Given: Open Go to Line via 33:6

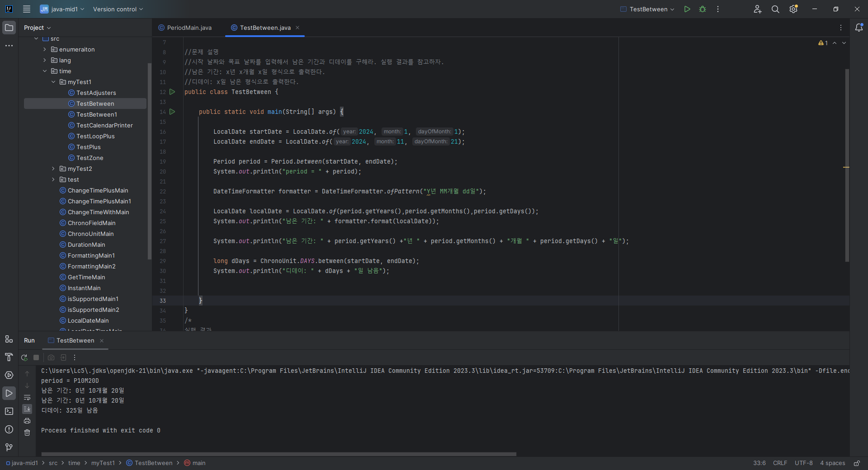Looking at the screenshot, I should tap(759, 463).
